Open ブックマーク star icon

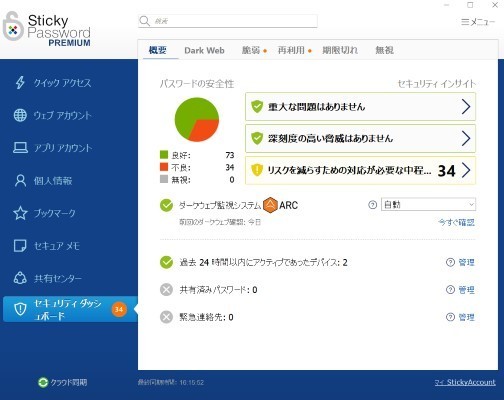20,213
